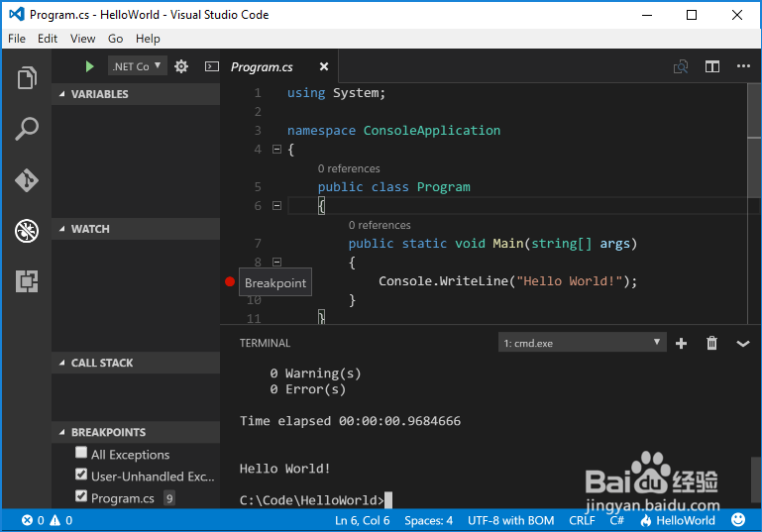
Task: Maximize the VS Code window
Action: [692, 15]
